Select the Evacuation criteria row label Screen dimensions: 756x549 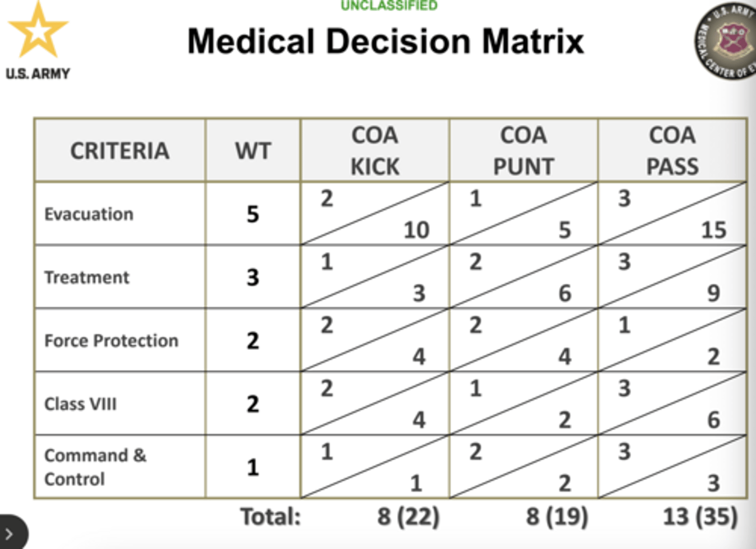[89, 214]
